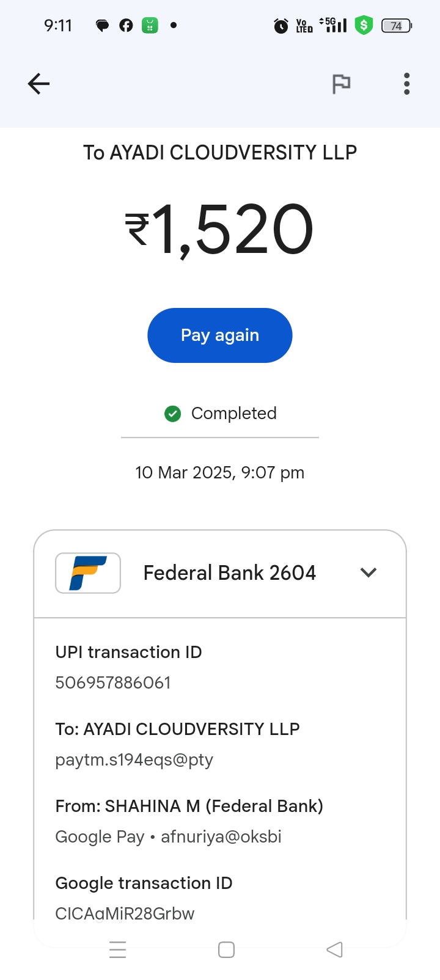Tap the green Completed checkmark icon
440x980 pixels.
[x=173, y=414]
